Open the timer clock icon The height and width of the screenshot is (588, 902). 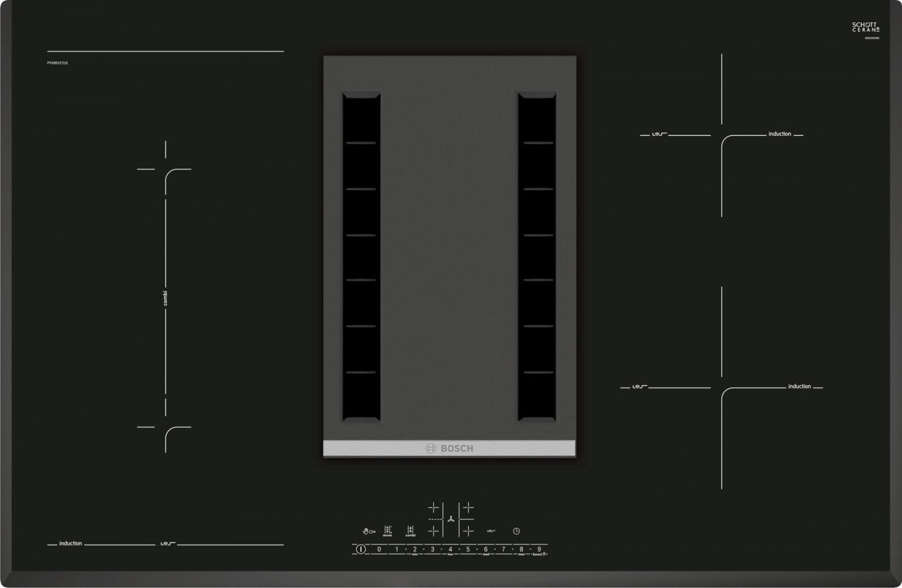pos(516,531)
